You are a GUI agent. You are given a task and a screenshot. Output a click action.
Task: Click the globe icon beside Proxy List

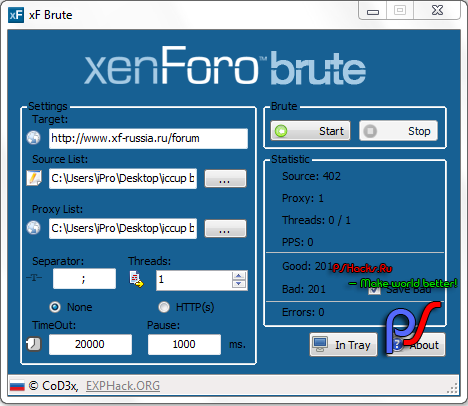(33, 228)
